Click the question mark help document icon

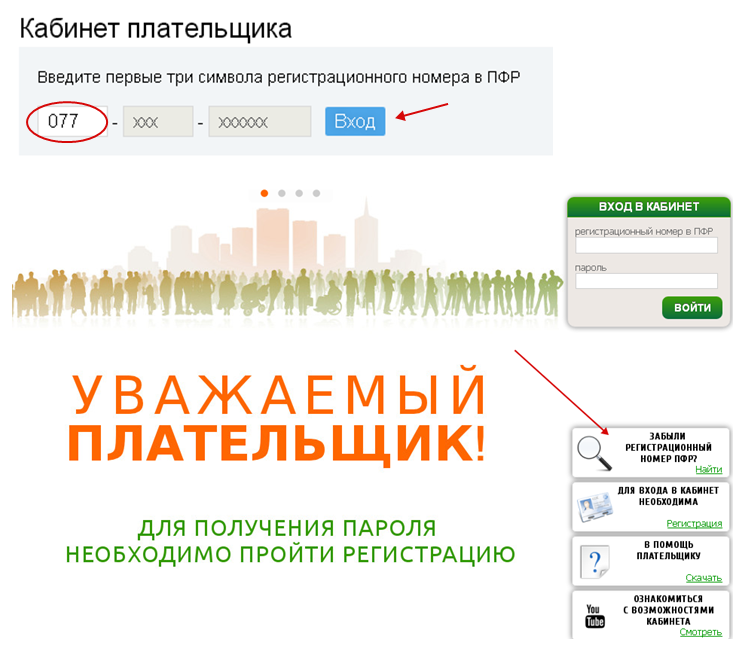coord(597,561)
